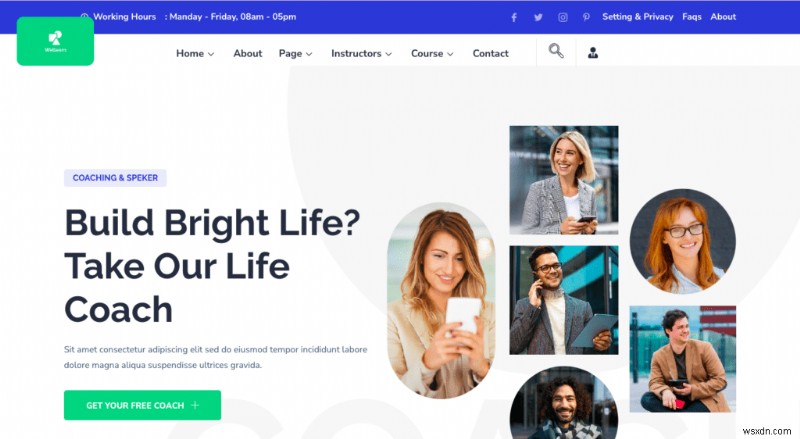The height and width of the screenshot is (439, 800).
Task: Go to the Contact nav item
Action: 490,53
